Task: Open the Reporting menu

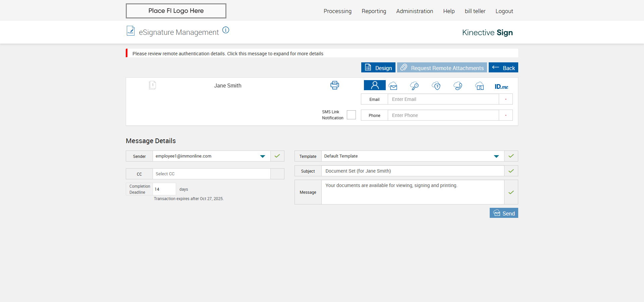Action: (374, 11)
